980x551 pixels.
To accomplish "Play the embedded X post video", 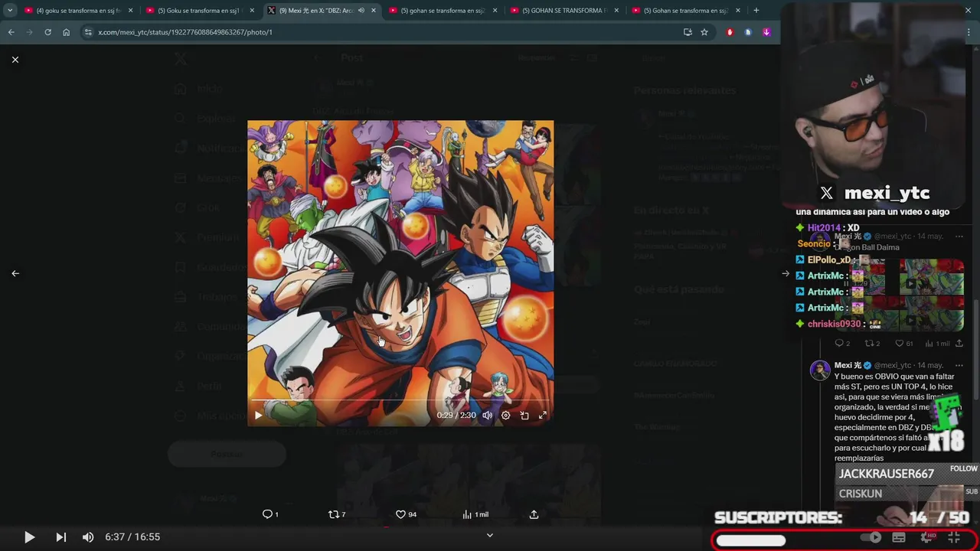I will pyautogui.click(x=258, y=415).
